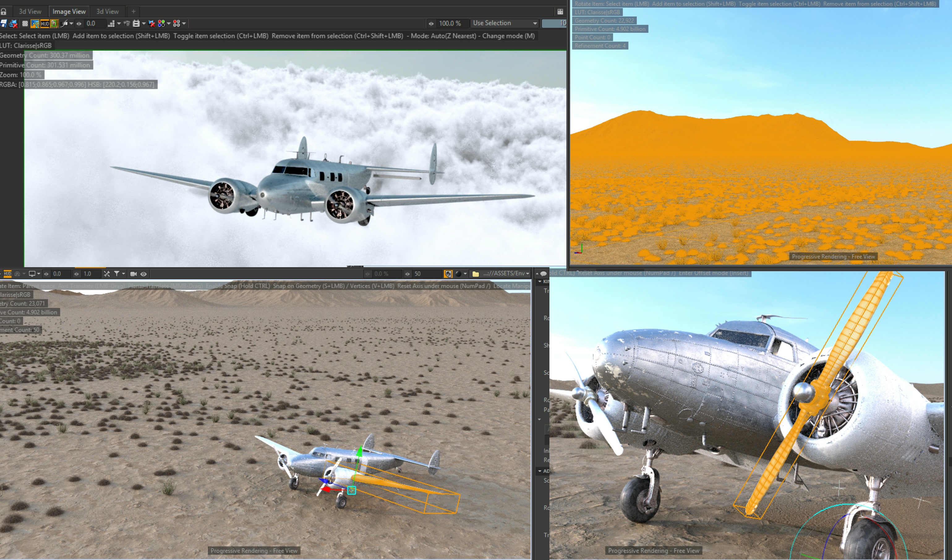Open the dropdown beside the funnel icon

[124, 274]
